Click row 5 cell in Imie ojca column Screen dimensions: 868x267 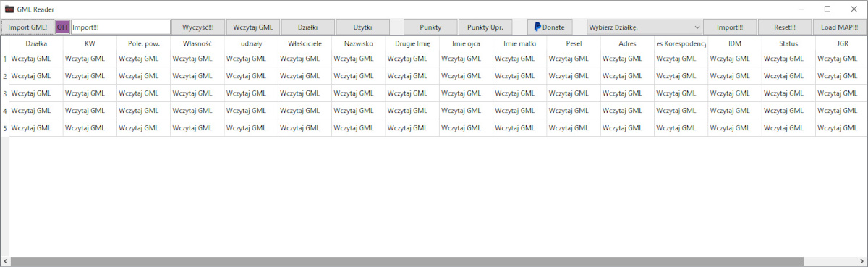[466, 128]
